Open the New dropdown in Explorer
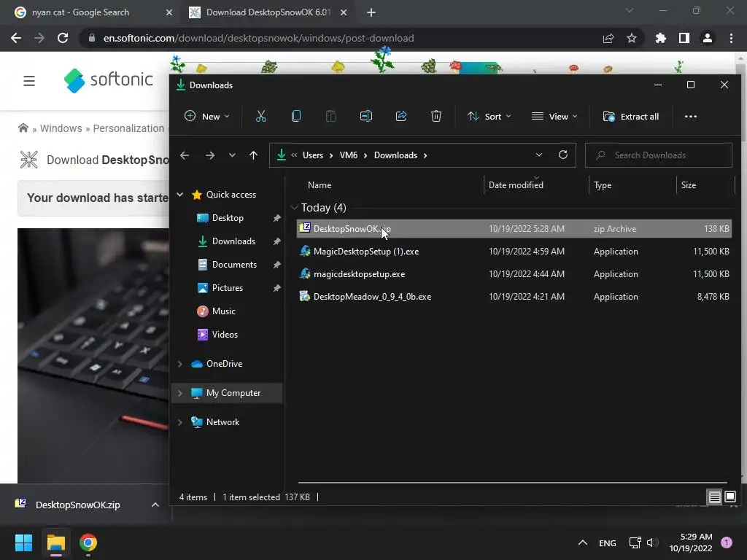This screenshot has height=560, width=747. pyautogui.click(x=206, y=116)
